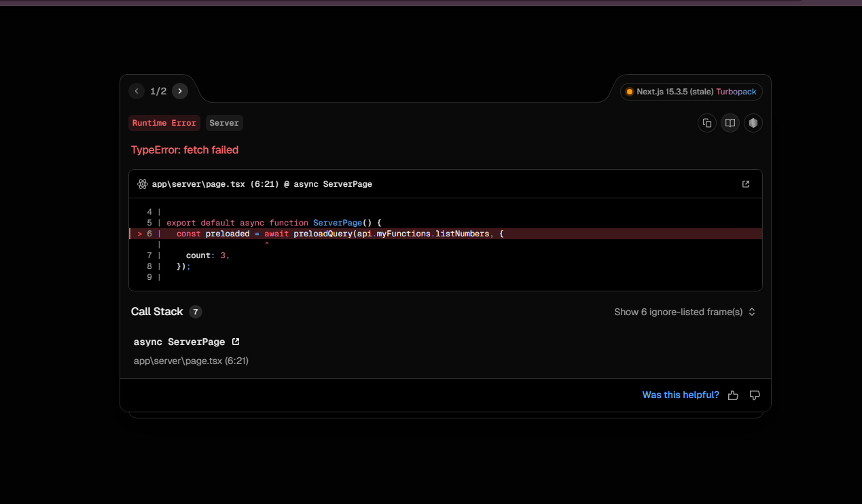Click the Runtime Error tag

click(x=164, y=123)
